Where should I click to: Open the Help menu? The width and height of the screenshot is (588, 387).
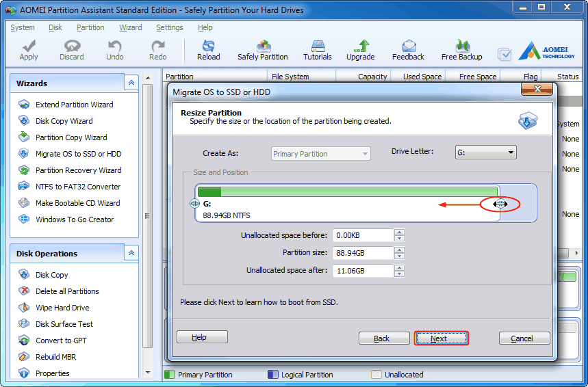205,28
